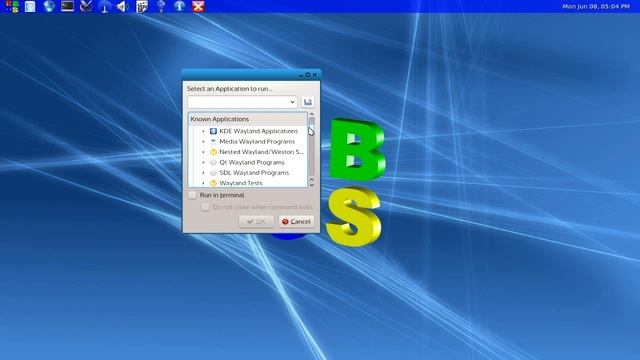640x360 pixels.
Task: Expand Wayland Tests tree node
Action: 203,183
